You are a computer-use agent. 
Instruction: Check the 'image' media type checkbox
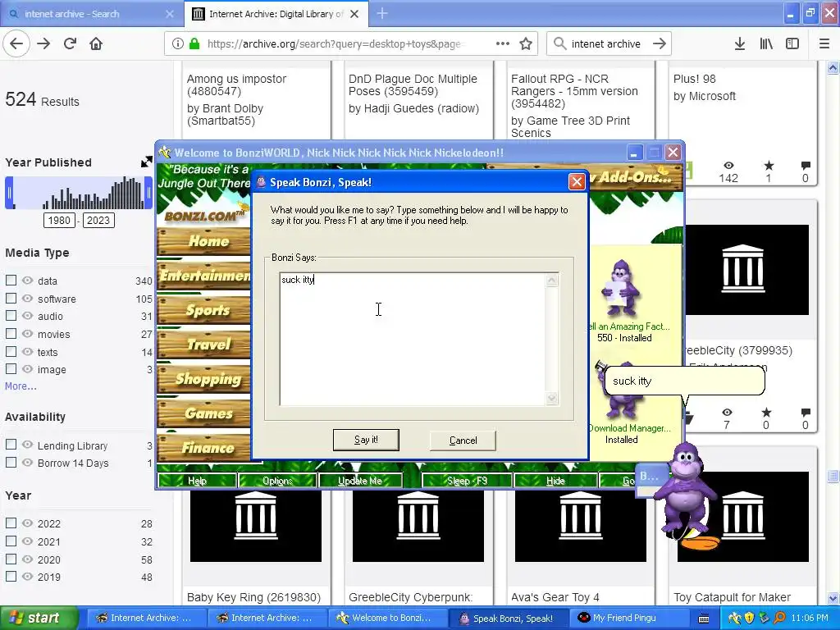click(x=11, y=368)
